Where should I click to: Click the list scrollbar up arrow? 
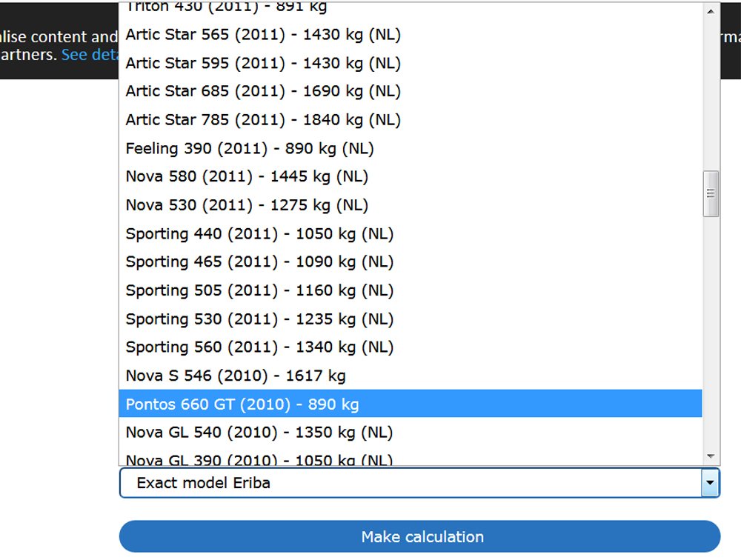point(711,11)
